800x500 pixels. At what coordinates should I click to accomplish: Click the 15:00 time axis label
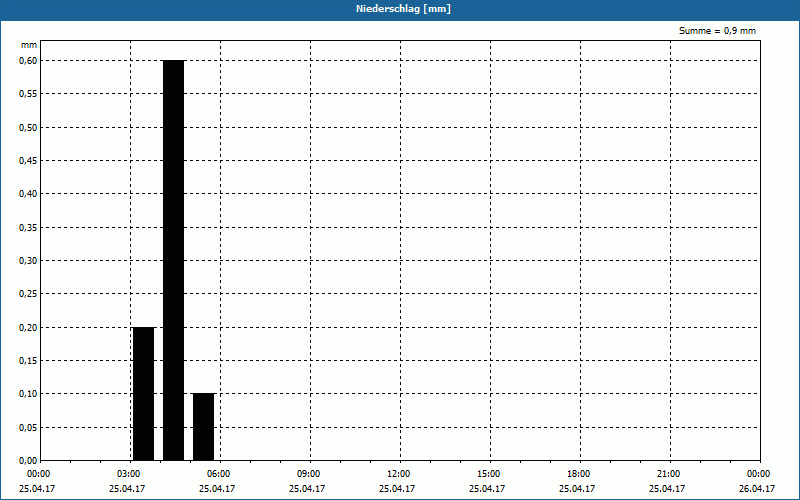pos(489,474)
